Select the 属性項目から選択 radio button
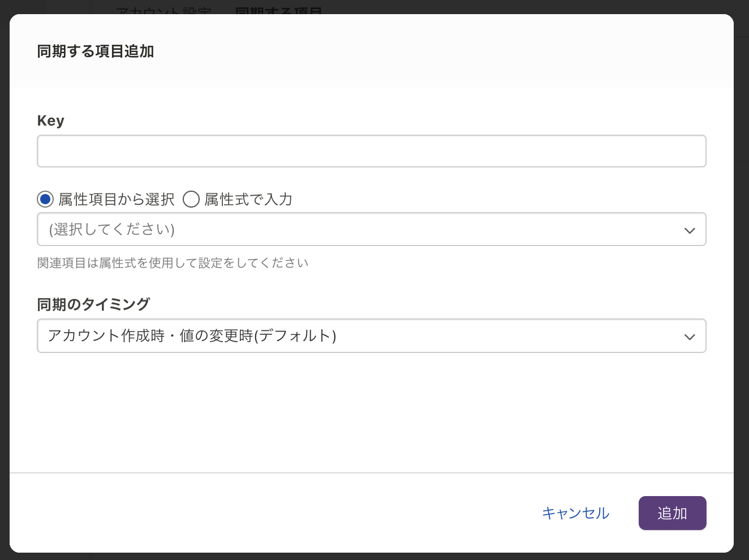This screenshot has width=749, height=560. click(45, 199)
